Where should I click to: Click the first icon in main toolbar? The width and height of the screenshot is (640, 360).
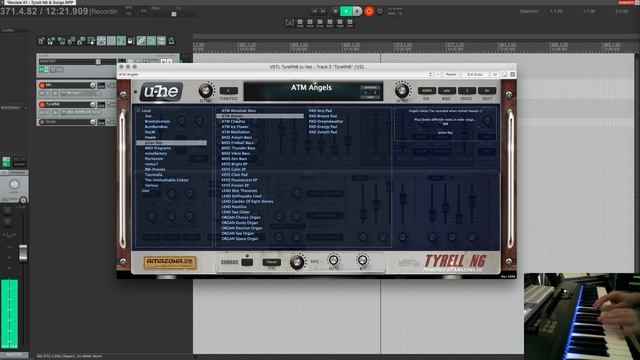click(x=41, y=41)
